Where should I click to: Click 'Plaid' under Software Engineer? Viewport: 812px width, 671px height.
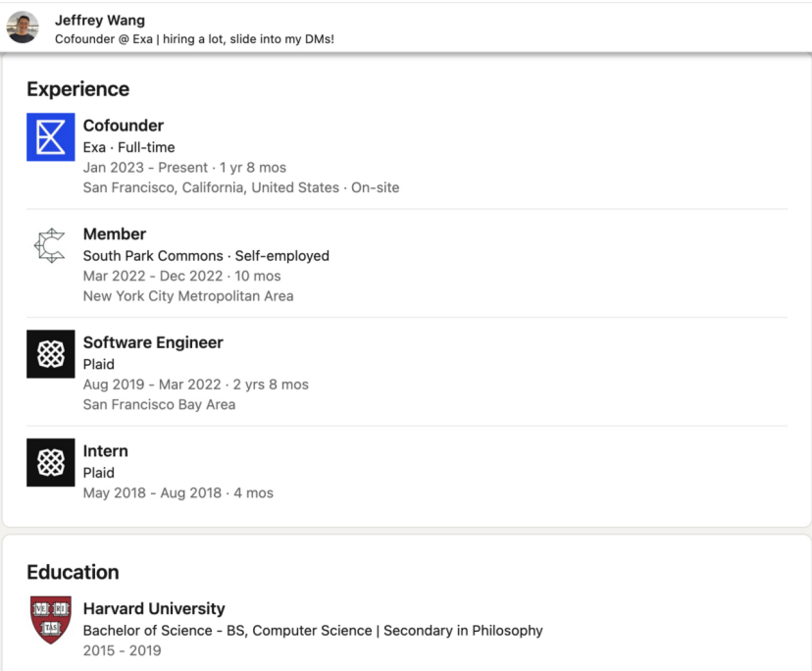[99, 364]
